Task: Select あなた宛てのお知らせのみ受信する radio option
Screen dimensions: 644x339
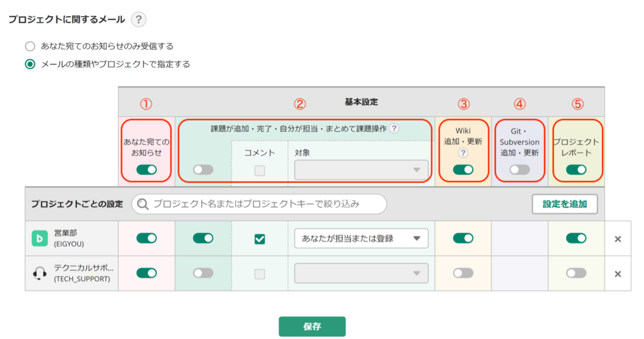Action: [x=31, y=46]
